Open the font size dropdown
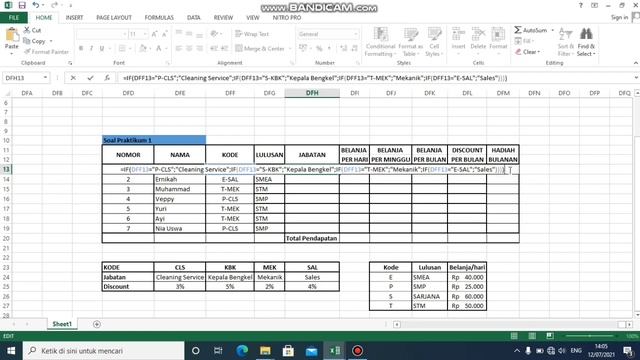This screenshot has height=360, width=640. click(x=145, y=34)
